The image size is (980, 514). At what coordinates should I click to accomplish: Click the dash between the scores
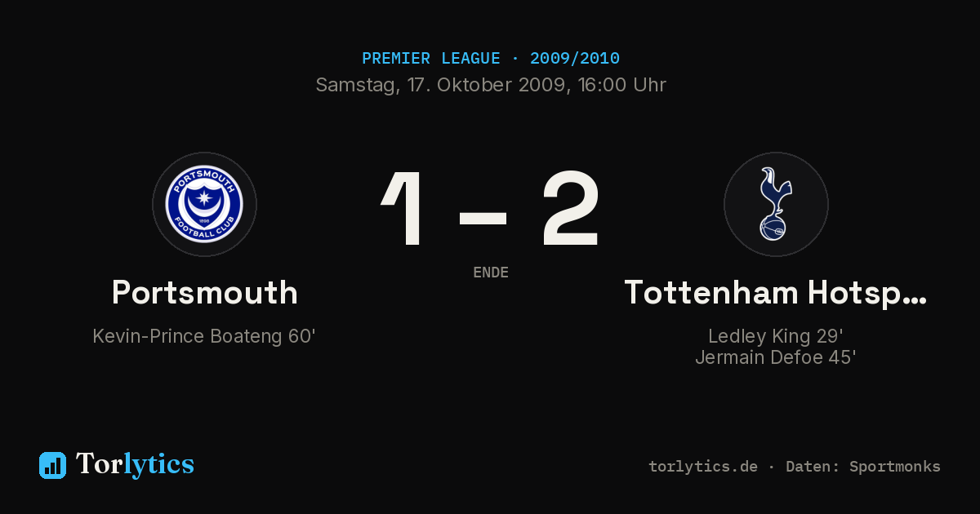[x=483, y=219]
